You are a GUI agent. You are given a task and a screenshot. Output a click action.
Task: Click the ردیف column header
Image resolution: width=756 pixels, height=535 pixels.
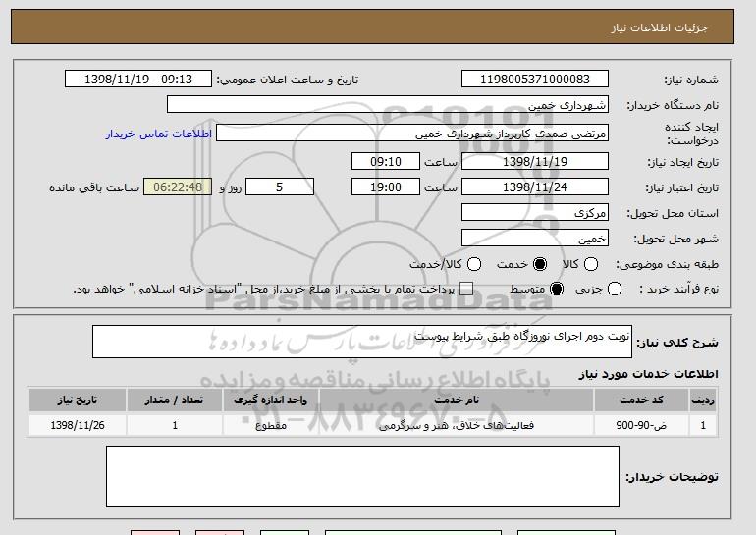click(x=703, y=401)
